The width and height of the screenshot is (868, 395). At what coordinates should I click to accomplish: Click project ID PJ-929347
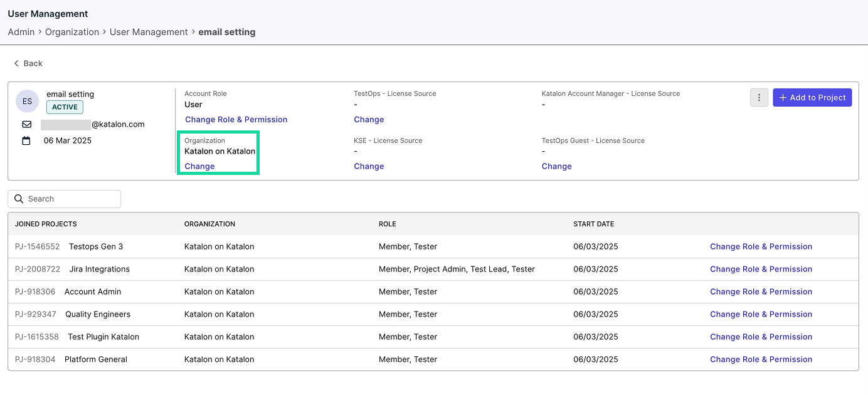[x=36, y=314]
